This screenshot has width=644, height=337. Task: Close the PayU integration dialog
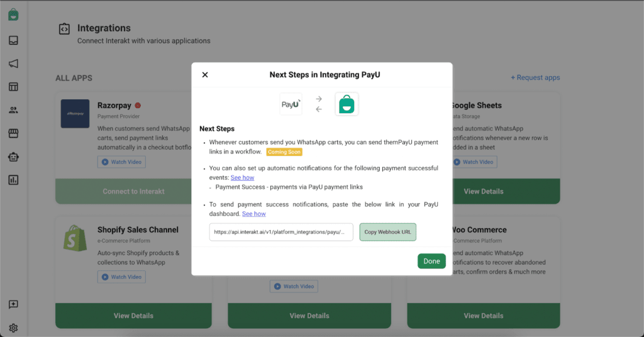[205, 75]
